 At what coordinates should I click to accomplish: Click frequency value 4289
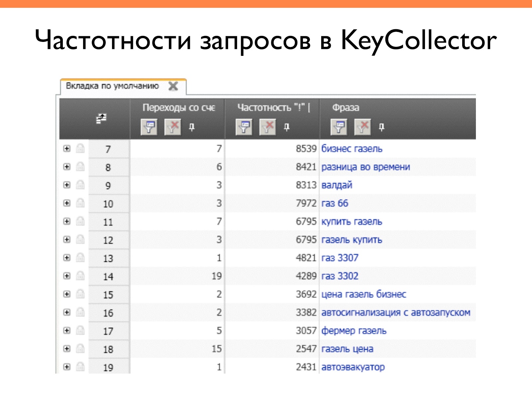coord(306,276)
